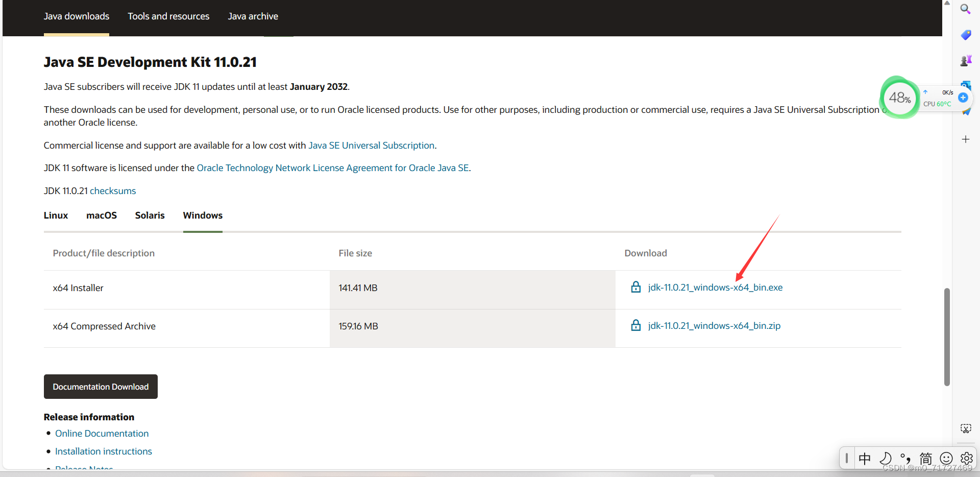Viewport: 980px width, 477px height.
Task: Select the Linux platform tab
Action: tap(56, 216)
